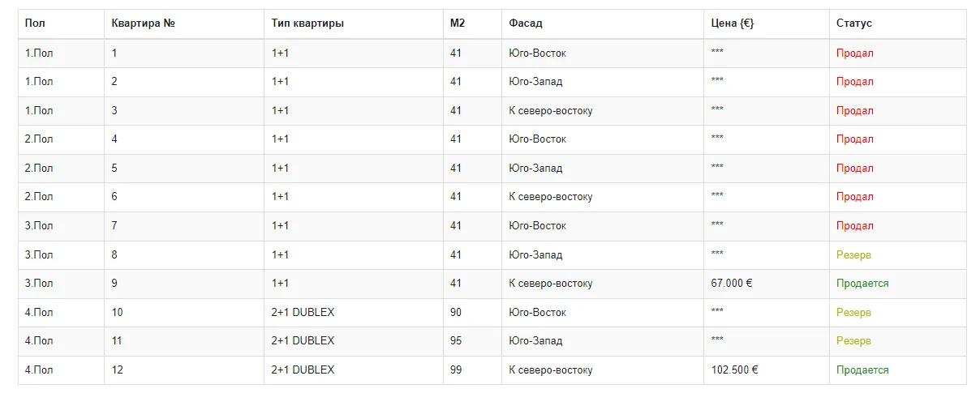Select the Пол column header
980x393 pixels.
[x=61, y=23]
